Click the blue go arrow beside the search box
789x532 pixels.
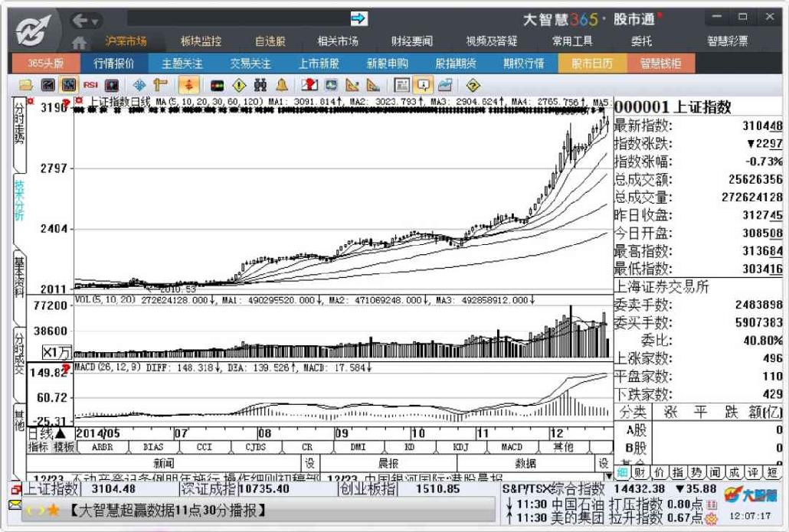tap(358, 18)
